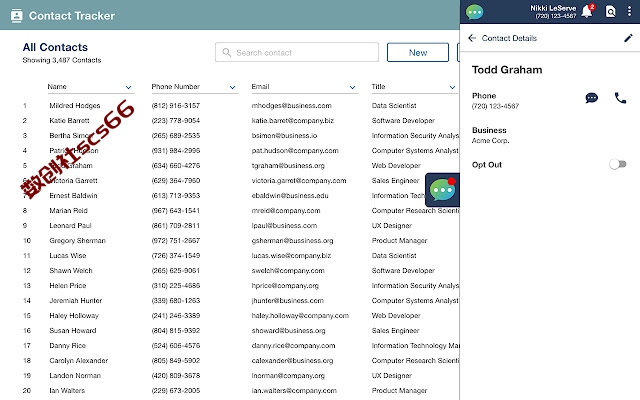Select contact Katie Barrett
640x400 pixels.
coord(69,120)
